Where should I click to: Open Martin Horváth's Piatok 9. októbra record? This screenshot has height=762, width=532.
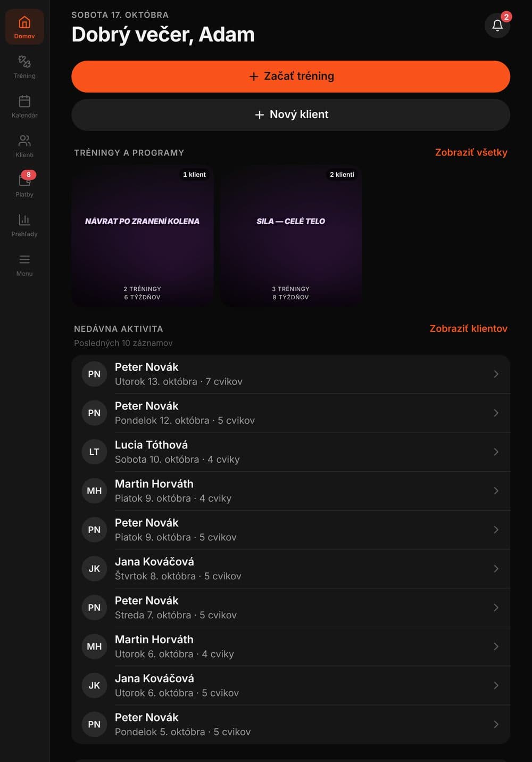291,491
